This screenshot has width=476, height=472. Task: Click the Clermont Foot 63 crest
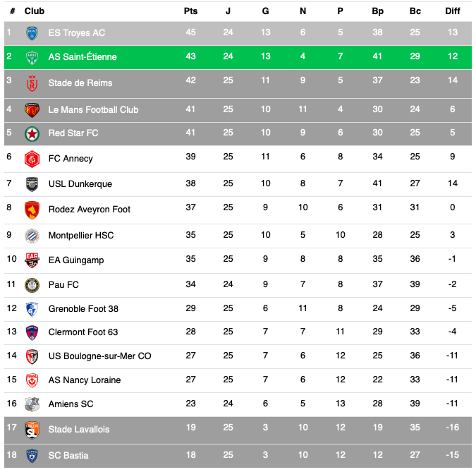(32, 332)
